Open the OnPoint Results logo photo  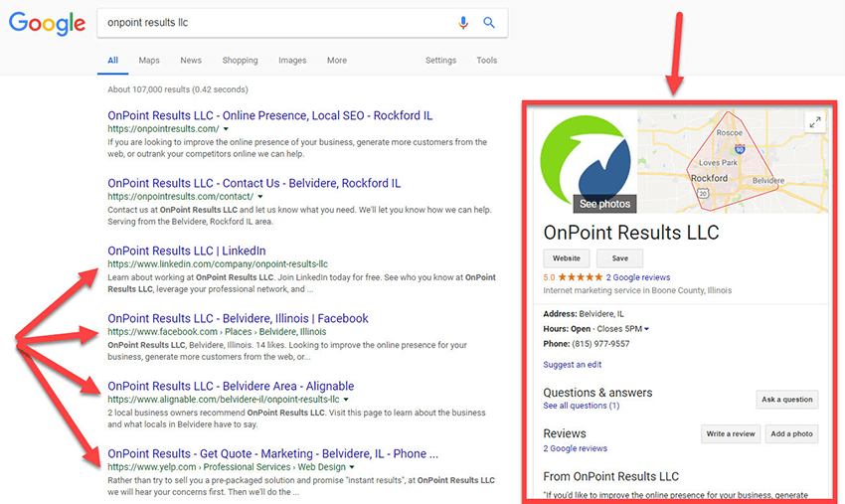(x=587, y=162)
